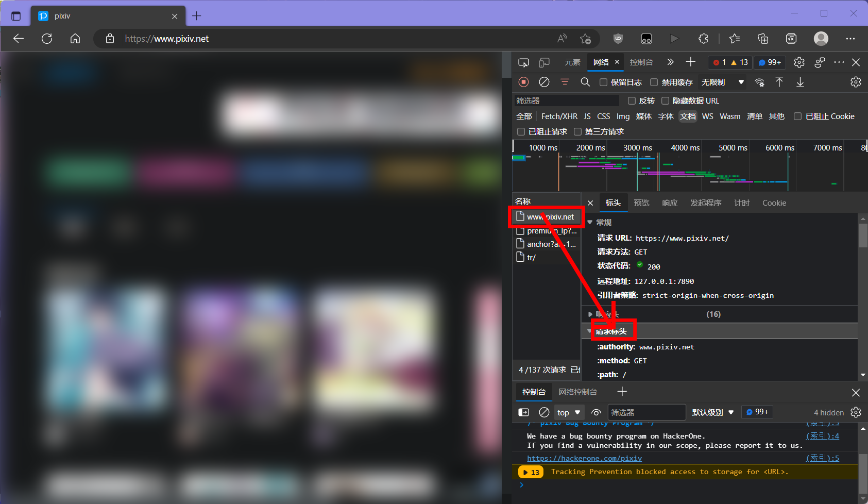
Task: Go back using the browser back arrow
Action: click(19, 39)
